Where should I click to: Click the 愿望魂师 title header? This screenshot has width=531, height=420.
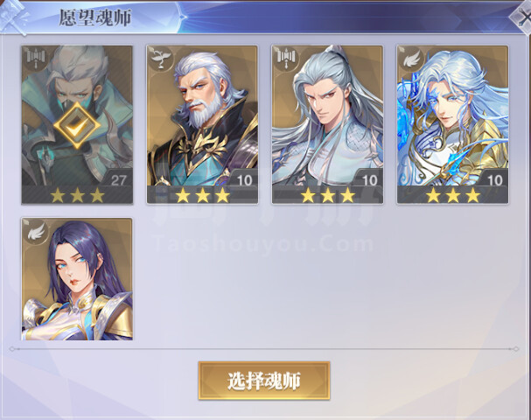tap(95, 18)
